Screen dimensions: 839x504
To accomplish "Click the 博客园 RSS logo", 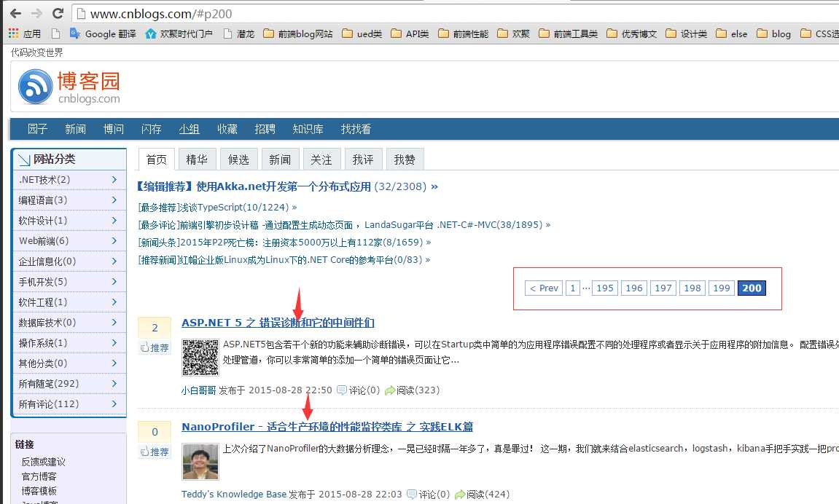I will 35,86.
